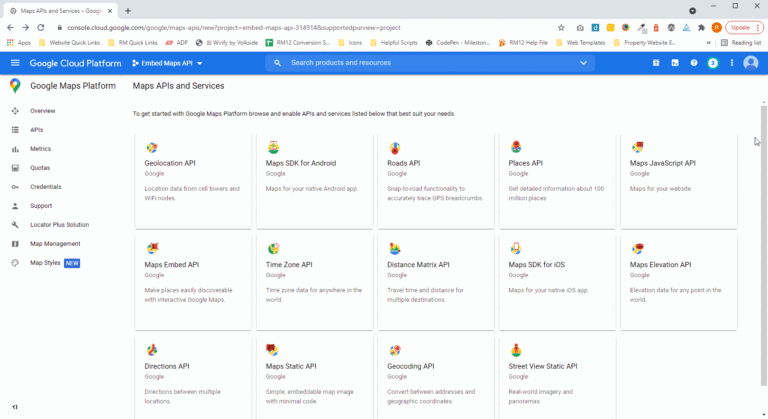Select the Maps APIs and Services tab
768x419 pixels.
61,11
